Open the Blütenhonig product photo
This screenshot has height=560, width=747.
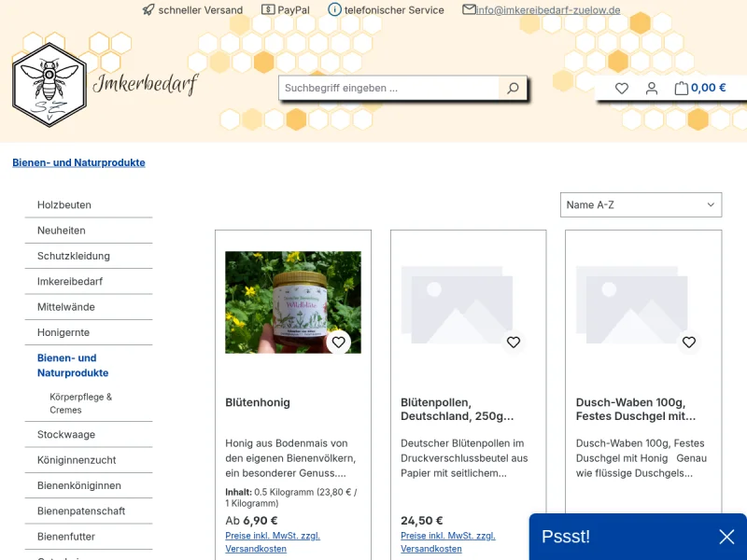[x=292, y=301]
